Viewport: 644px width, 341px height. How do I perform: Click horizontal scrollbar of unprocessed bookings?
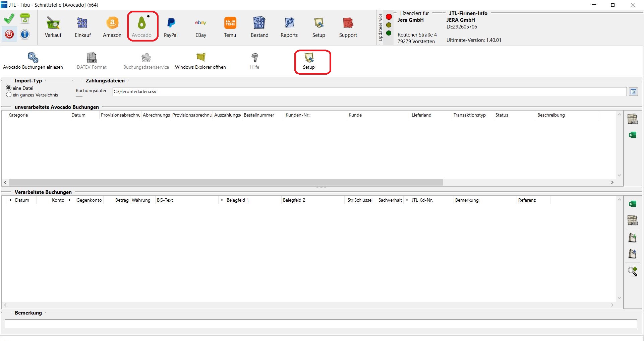(226, 183)
